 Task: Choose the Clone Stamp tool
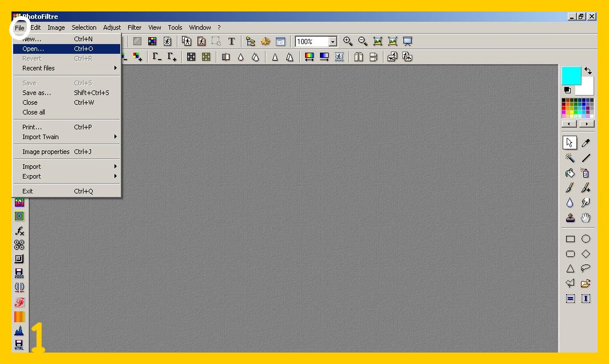click(570, 217)
